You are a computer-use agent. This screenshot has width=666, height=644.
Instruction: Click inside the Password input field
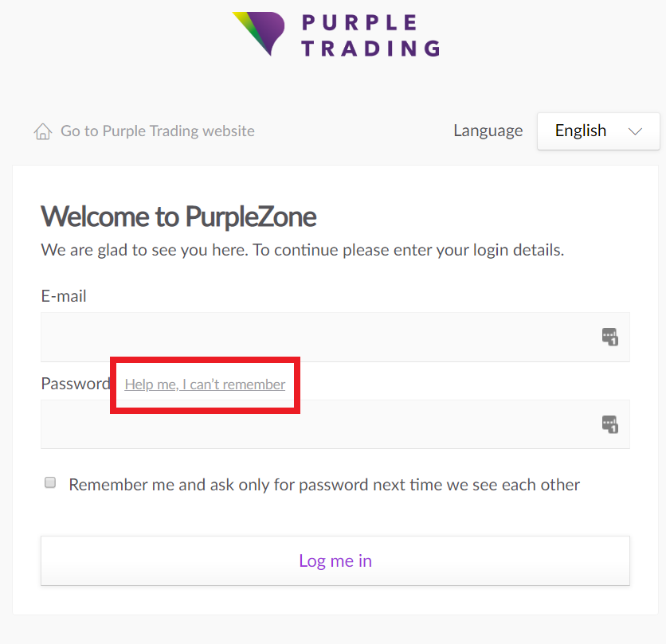click(335, 424)
